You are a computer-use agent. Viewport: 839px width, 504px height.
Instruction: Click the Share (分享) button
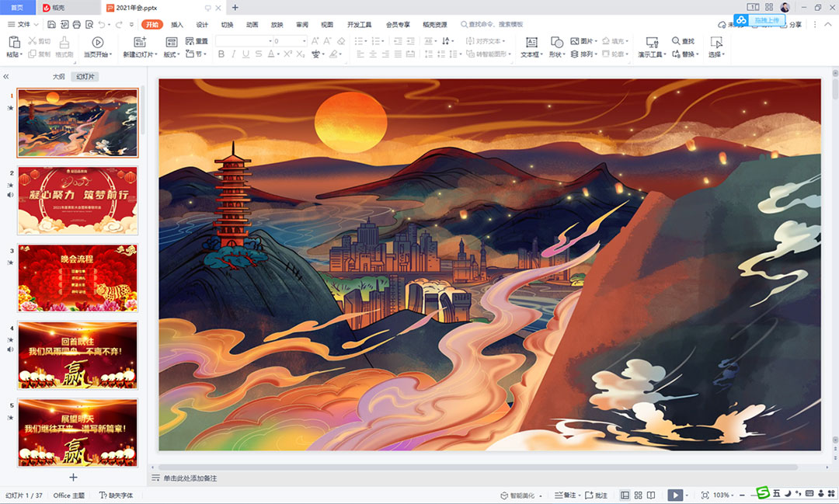pyautogui.click(x=791, y=25)
